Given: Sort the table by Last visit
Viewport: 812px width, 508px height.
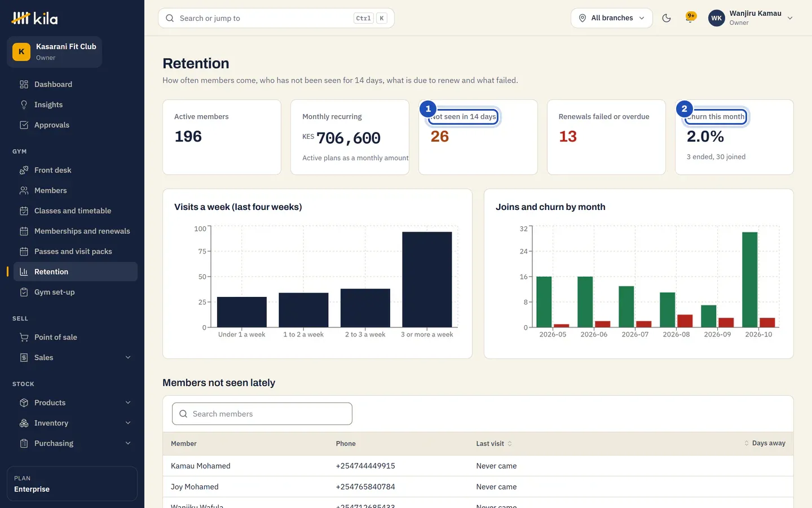Looking at the screenshot, I should pyautogui.click(x=494, y=444).
